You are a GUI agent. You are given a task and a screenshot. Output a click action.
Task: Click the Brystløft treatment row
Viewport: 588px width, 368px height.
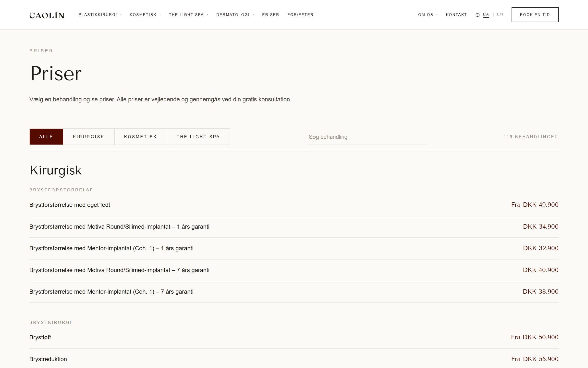coord(294,337)
